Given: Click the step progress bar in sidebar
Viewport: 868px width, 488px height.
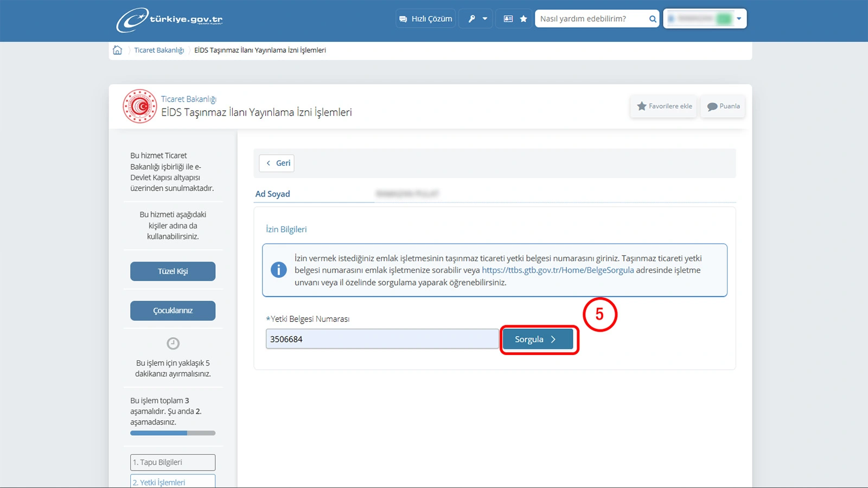Looking at the screenshot, I should pos(173,433).
